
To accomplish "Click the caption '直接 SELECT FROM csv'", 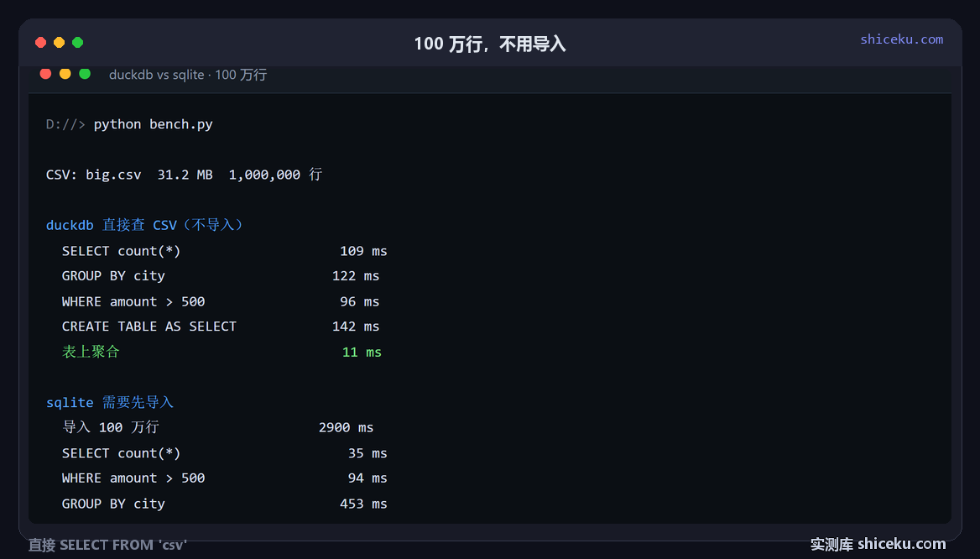I will tap(107, 546).
